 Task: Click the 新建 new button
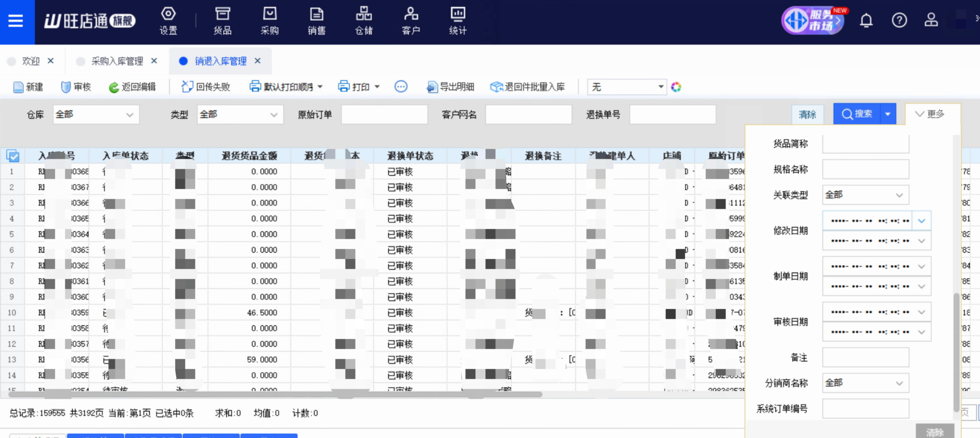coord(28,87)
